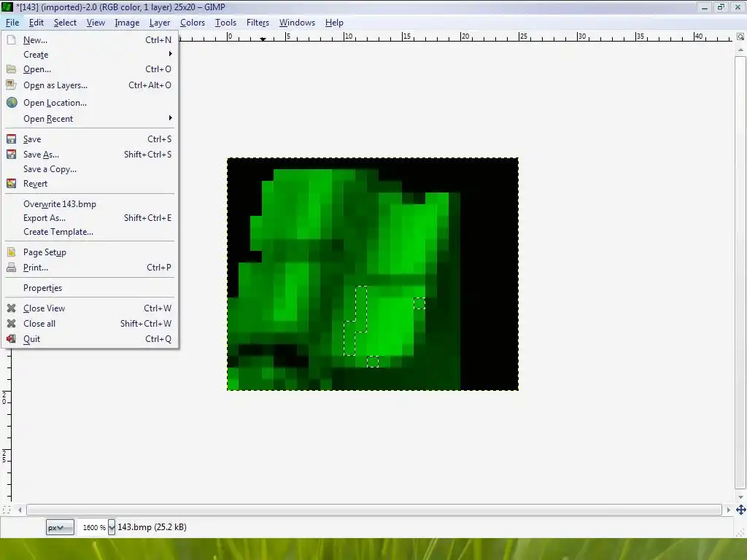Open the Select menu
Screen dimensions: 747x560
click(65, 23)
